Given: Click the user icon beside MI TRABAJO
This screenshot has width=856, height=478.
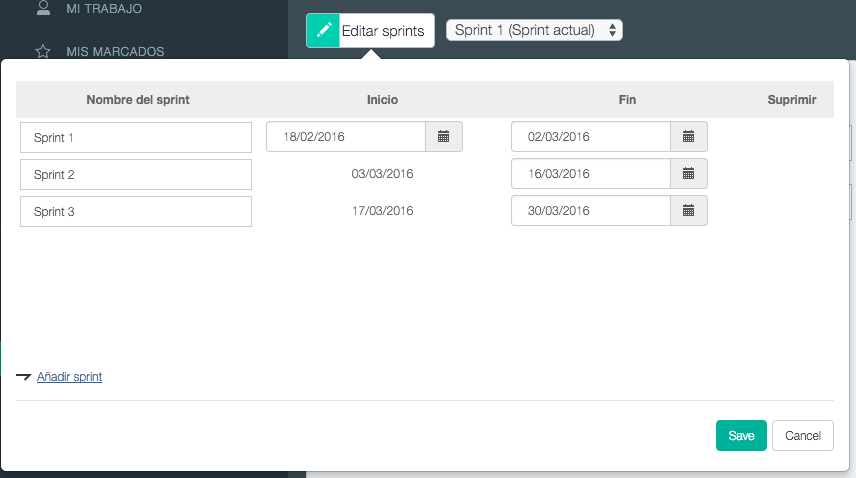Looking at the screenshot, I should tap(43, 8).
